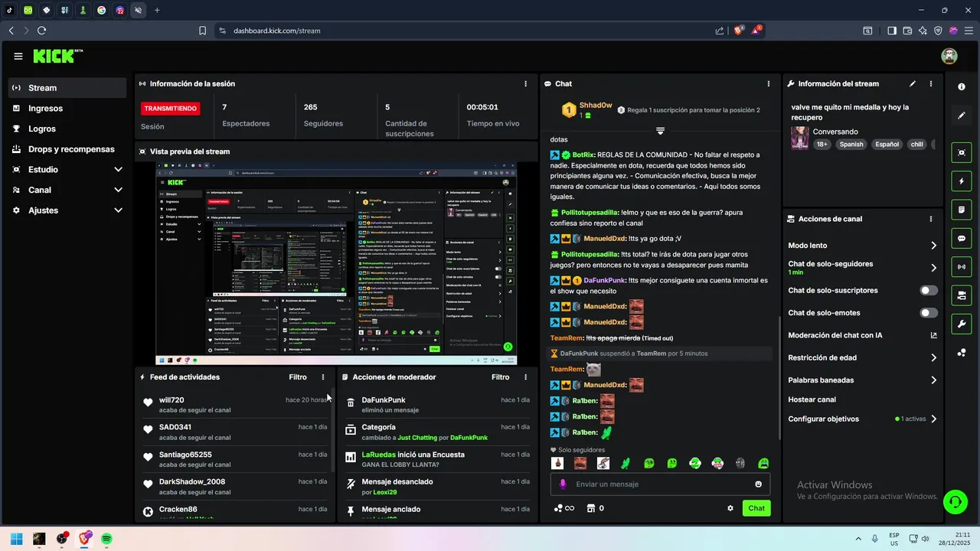Open options menu of Información de la sesión
980x551 pixels.
[525, 83]
